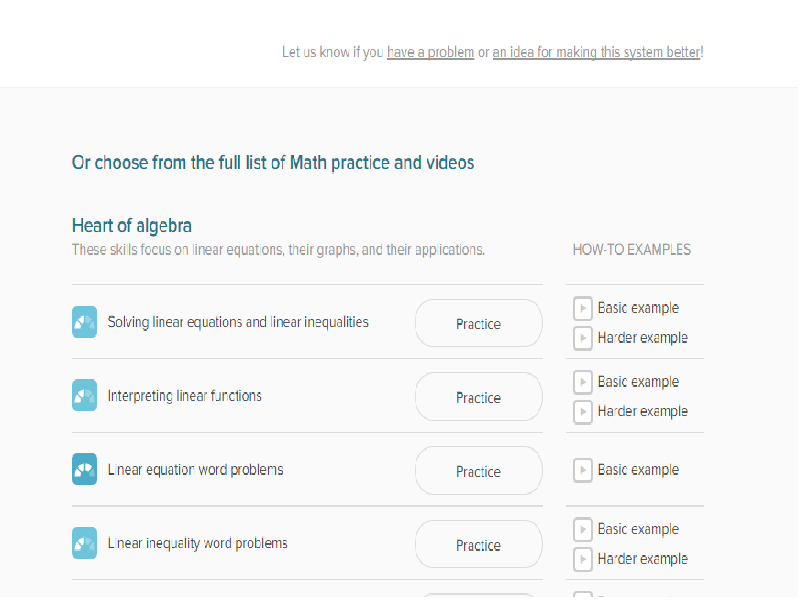Click skill icon for Linear equation word problems

84,469
